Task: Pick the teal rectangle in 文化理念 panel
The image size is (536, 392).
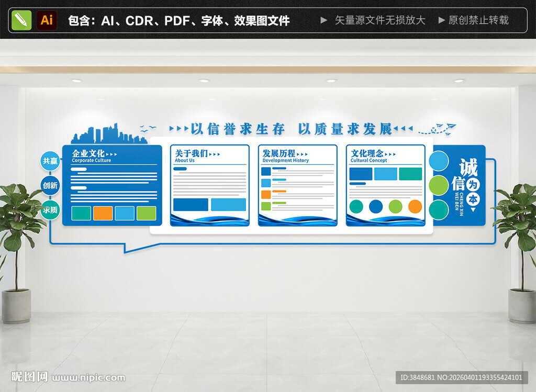Action: 410,174
